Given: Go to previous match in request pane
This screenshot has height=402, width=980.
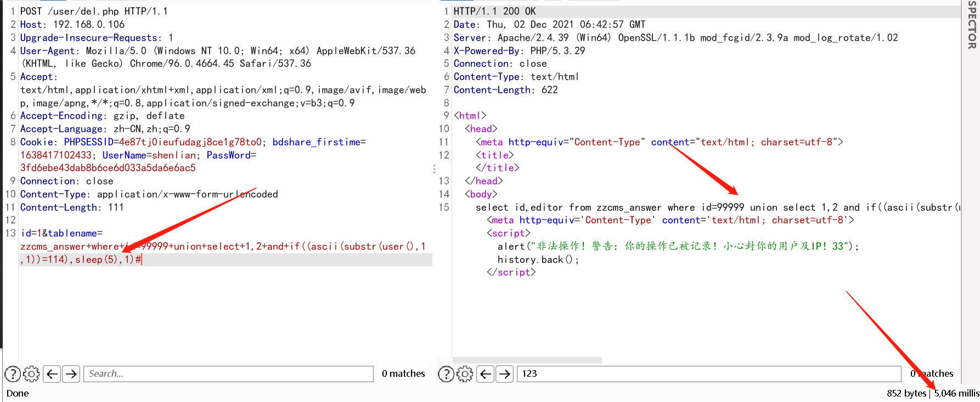Looking at the screenshot, I should tap(52, 374).
